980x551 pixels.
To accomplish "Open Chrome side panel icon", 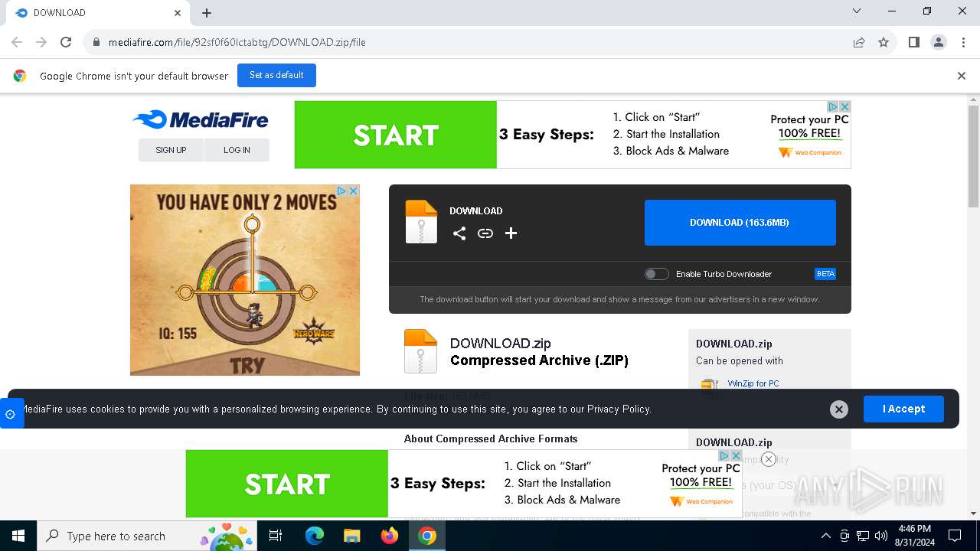I will (x=913, y=42).
